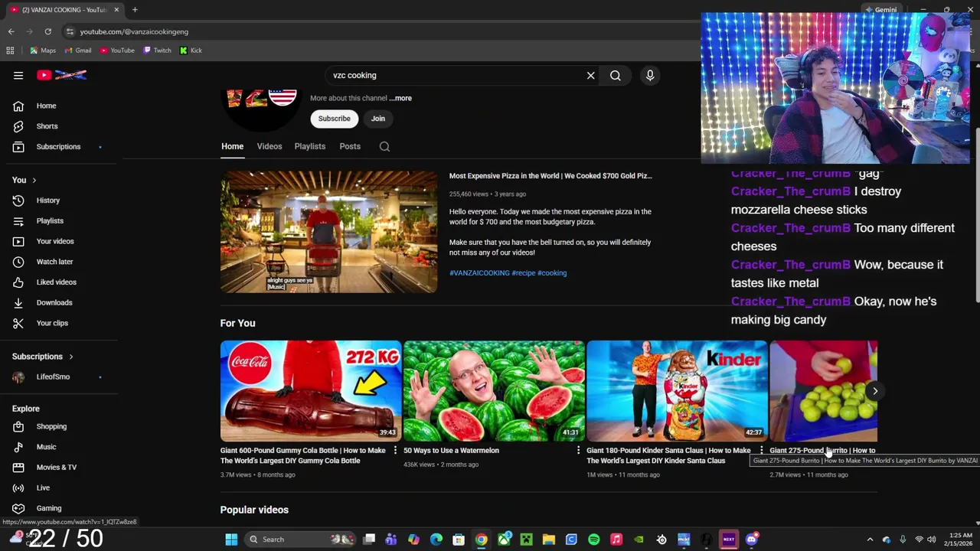The image size is (980, 551).
Task: Click the Join membership button
Action: point(378,119)
